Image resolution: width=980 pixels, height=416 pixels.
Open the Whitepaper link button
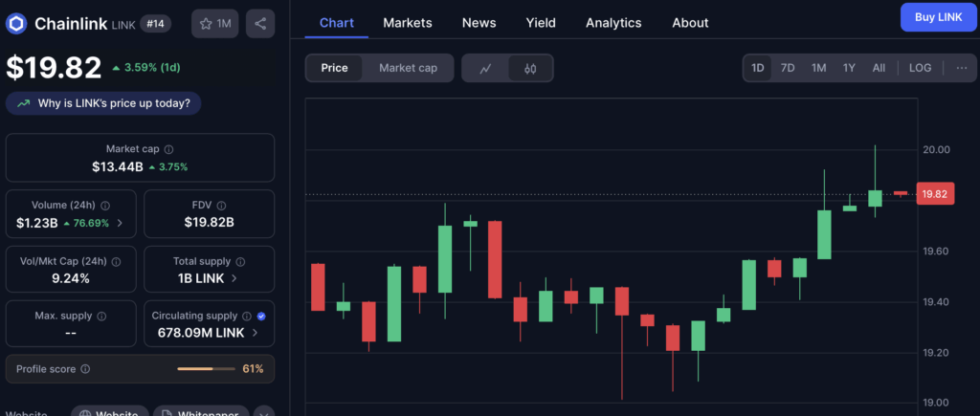tap(201, 412)
